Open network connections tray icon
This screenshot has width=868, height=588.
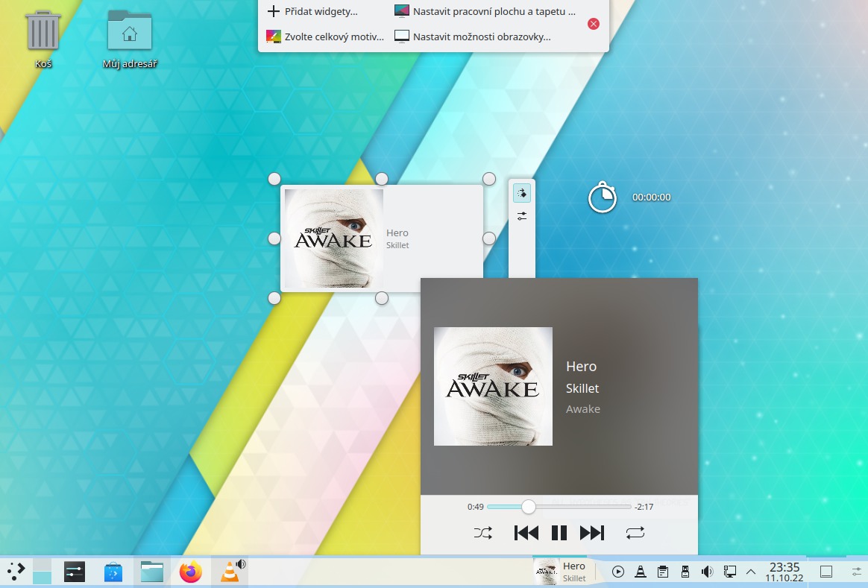point(729,572)
